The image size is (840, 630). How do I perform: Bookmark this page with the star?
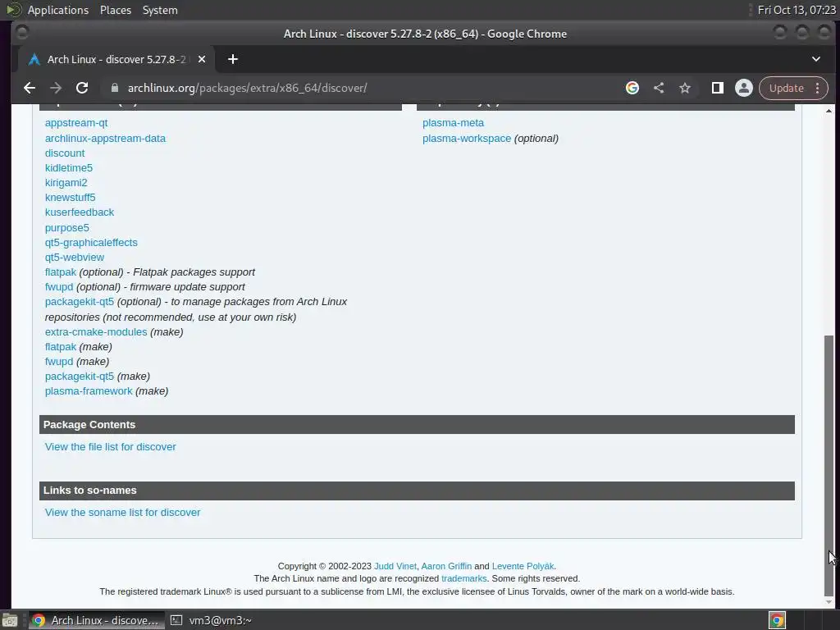[685, 88]
